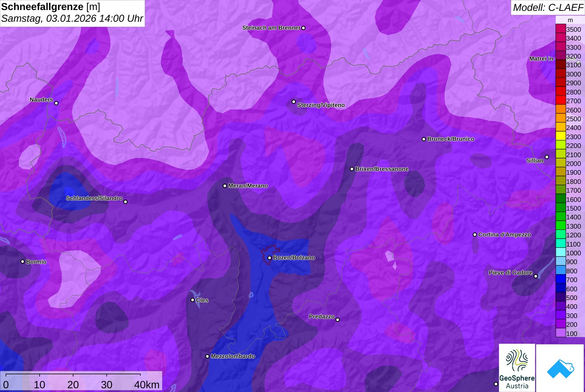
Task: Click the Cortina d'Ampezzo label text
Action: (505, 235)
